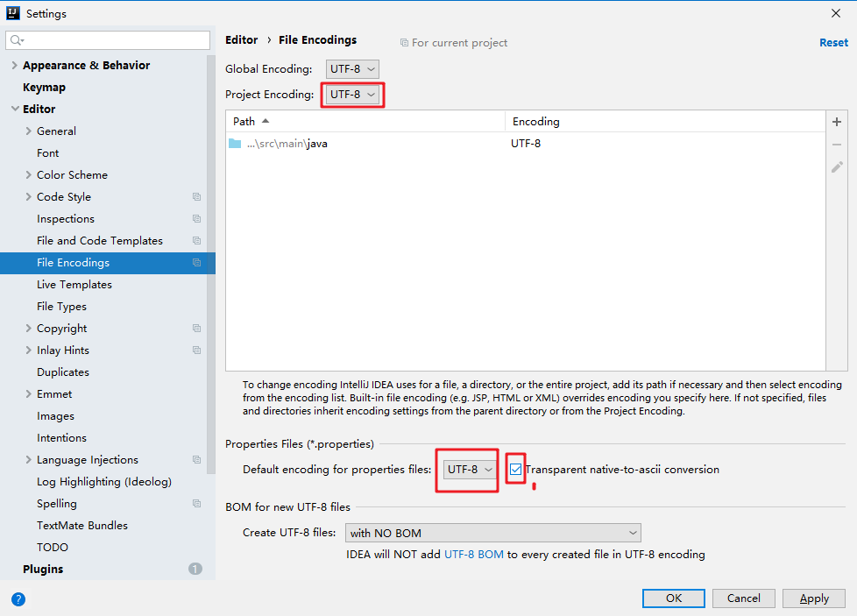Click project-level icon beside File and Code Templates
Image resolution: width=857 pixels, height=616 pixels.
(x=197, y=240)
